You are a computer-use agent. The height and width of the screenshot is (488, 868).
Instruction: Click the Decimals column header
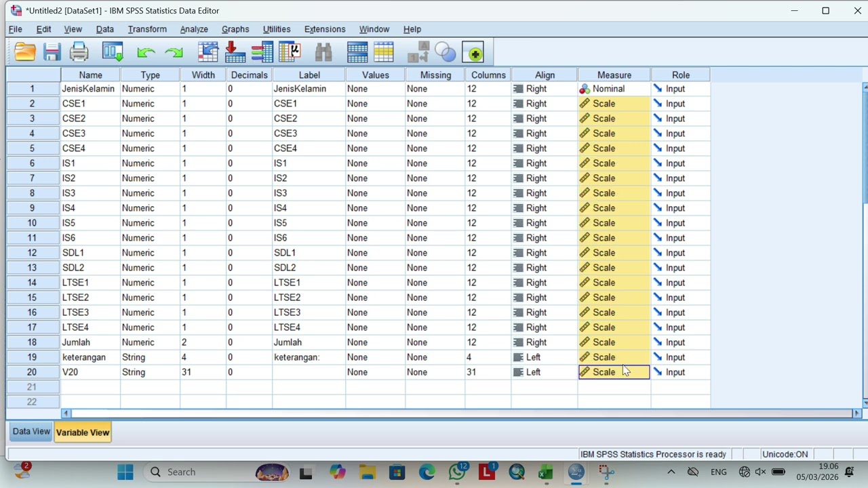tap(249, 75)
